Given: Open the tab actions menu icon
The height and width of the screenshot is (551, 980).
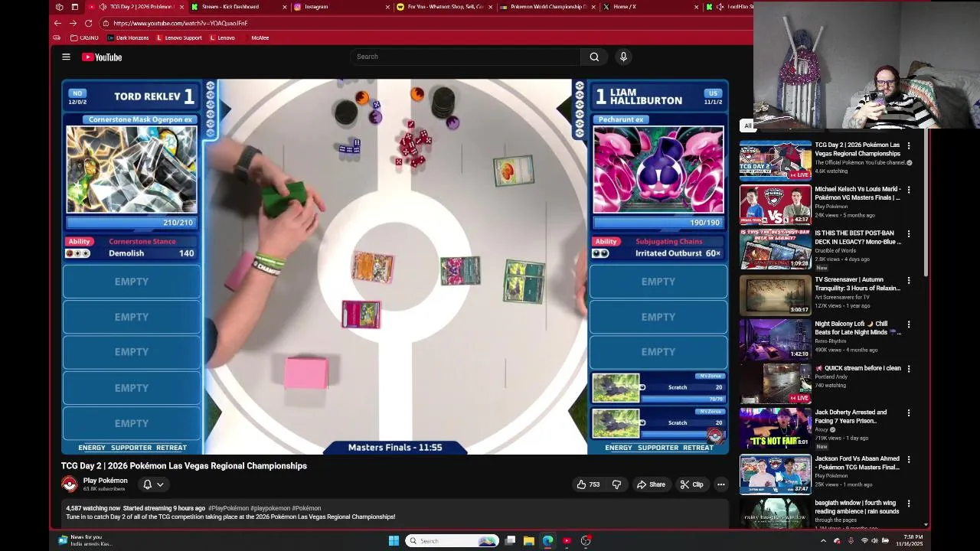Looking at the screenshot, I should point(74,7).
